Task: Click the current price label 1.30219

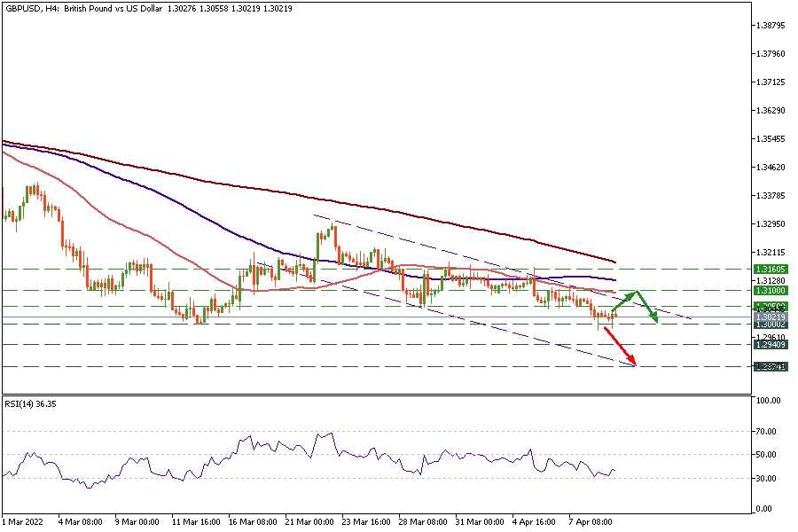Action: 769,317
